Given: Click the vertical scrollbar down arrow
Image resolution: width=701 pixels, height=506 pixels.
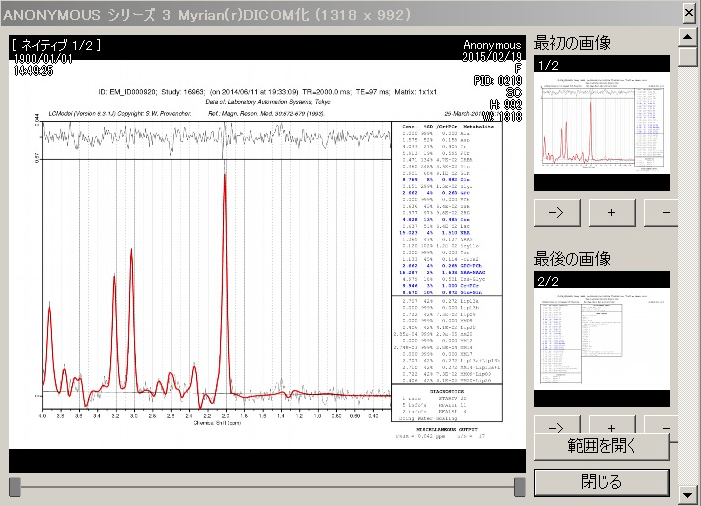Looking at the screenshot, I should pyautogui.click(x=688, y=494).
